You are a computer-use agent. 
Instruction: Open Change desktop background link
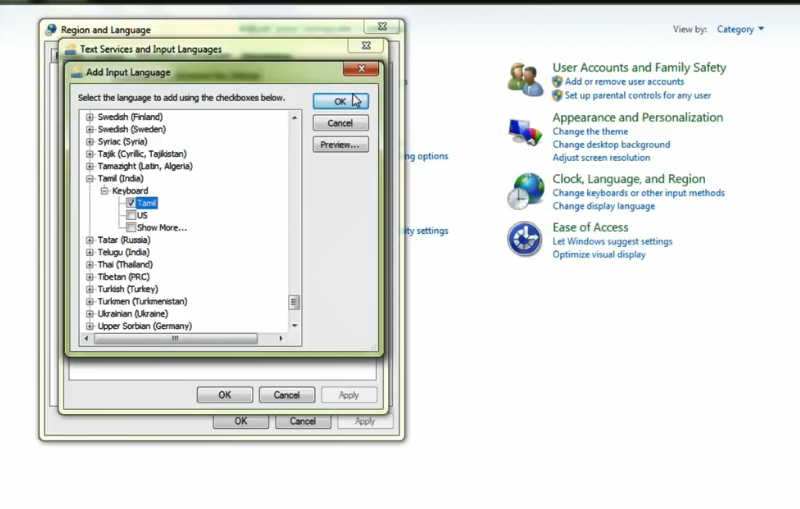[611, 145]
